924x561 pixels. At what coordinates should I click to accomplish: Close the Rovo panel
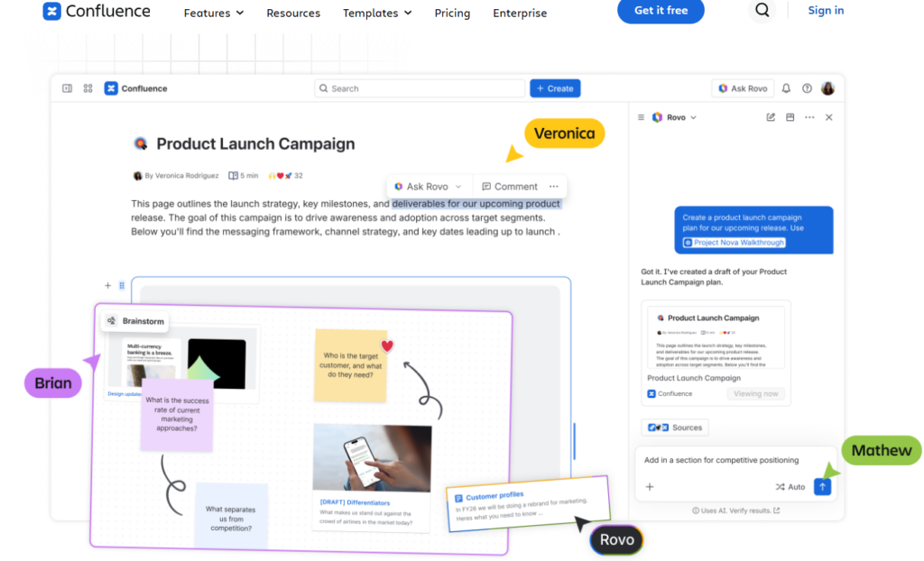pyautogui.click(x=829, y=117)
